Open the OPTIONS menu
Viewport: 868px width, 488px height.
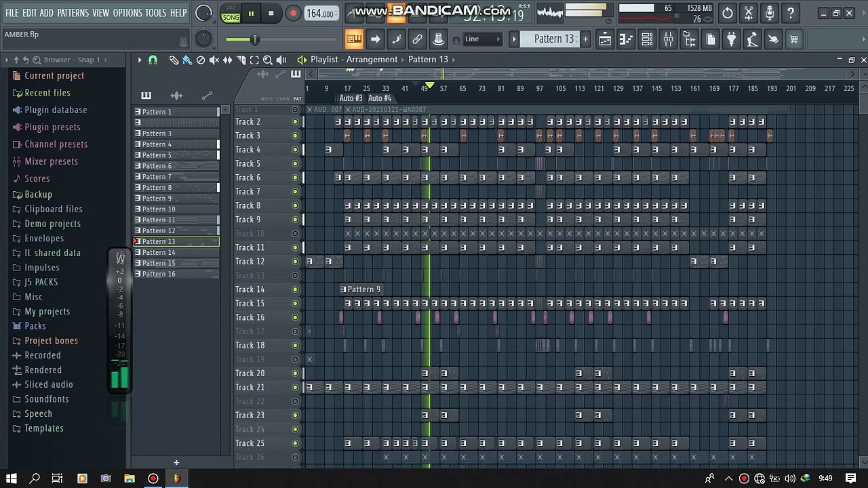tap(127, 13)
